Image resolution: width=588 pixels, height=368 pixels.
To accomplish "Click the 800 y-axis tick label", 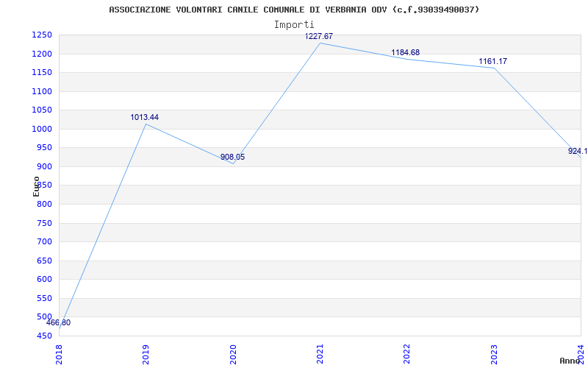I will click(44, 205).
